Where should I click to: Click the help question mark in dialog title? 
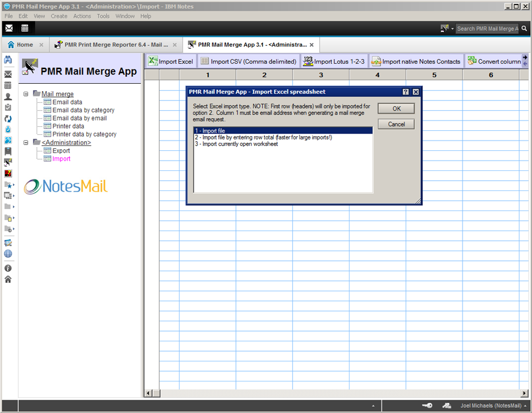tap(405, 92)
